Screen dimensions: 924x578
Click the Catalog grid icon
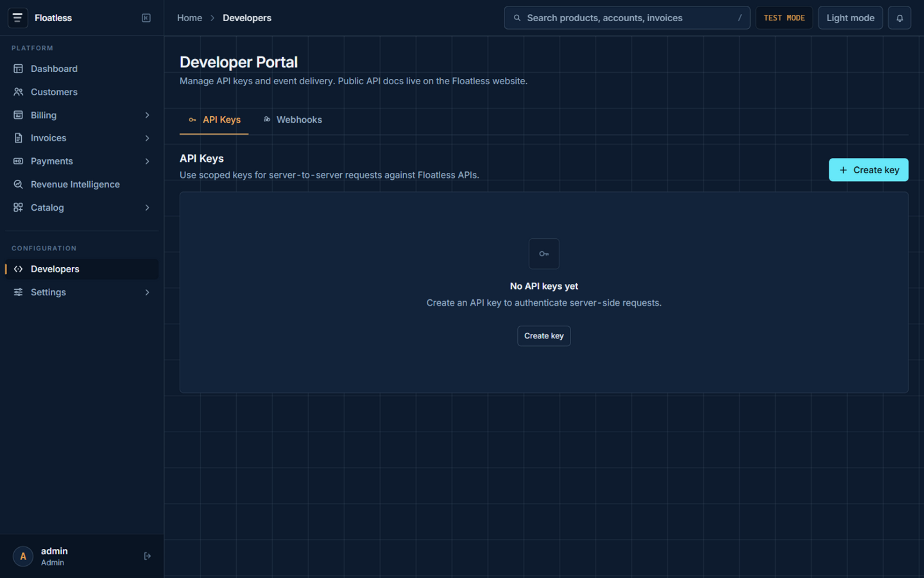pyautogui.click(x=18, y=207)
